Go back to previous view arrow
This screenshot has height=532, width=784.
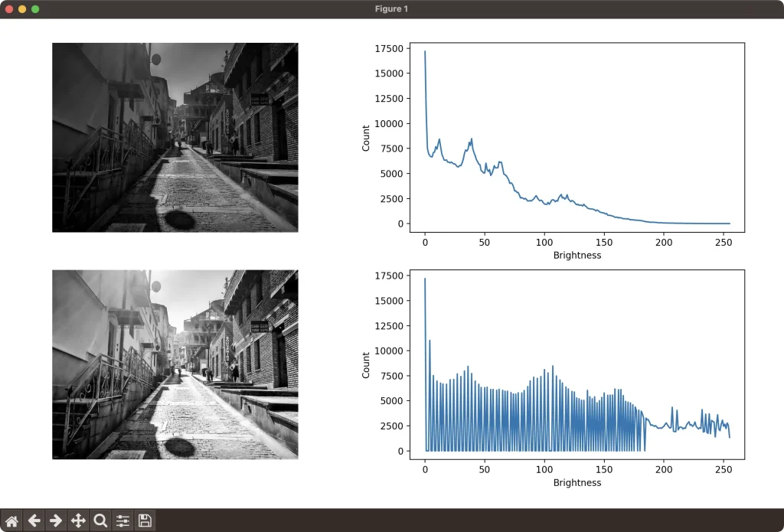(34, 521)
